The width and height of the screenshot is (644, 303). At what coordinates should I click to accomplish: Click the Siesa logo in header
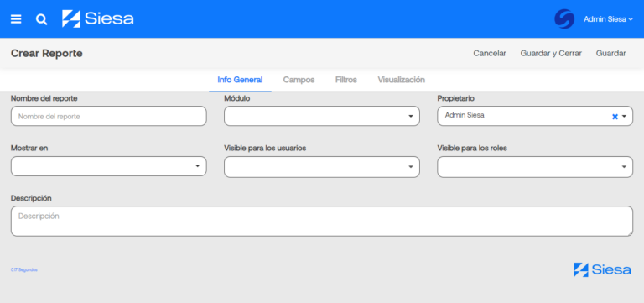(x=98, y=19)
